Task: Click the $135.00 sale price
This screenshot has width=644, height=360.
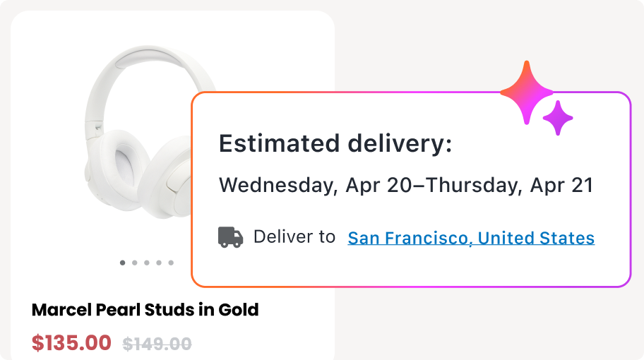Action: (71, 343)
